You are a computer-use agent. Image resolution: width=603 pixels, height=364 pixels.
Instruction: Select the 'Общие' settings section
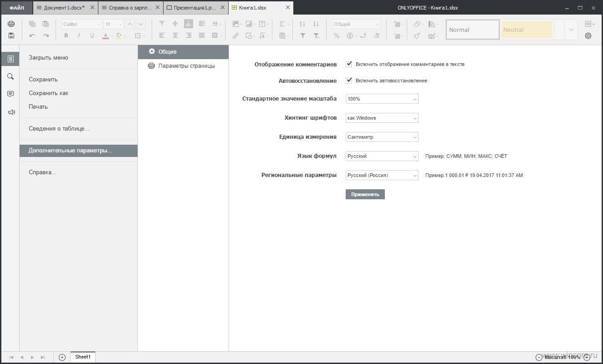[183, 52]
